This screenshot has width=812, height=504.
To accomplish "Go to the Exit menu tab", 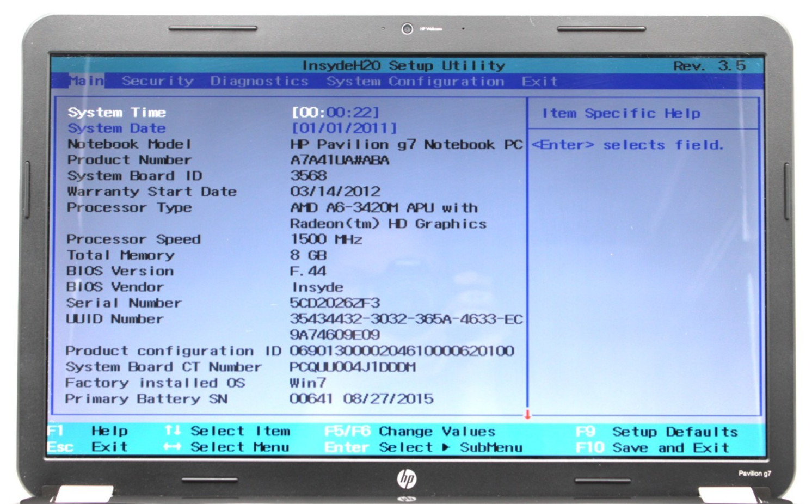I will 539,82.
